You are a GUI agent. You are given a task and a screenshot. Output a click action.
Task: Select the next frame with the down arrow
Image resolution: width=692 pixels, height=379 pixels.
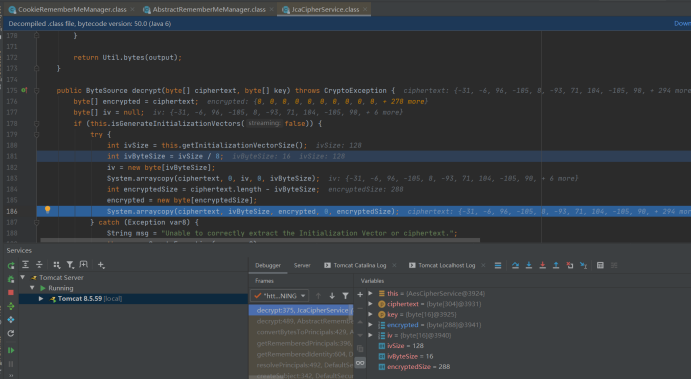(x=332, y=296)
